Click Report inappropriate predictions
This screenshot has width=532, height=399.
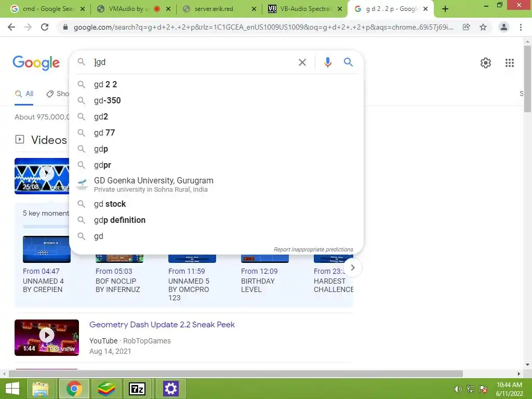pos(313,249)
